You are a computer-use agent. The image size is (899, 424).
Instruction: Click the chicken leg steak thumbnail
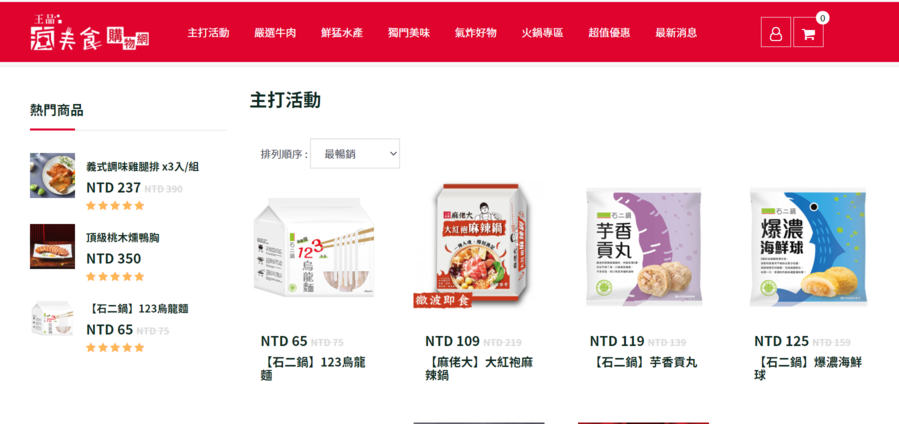click(52, 175)
